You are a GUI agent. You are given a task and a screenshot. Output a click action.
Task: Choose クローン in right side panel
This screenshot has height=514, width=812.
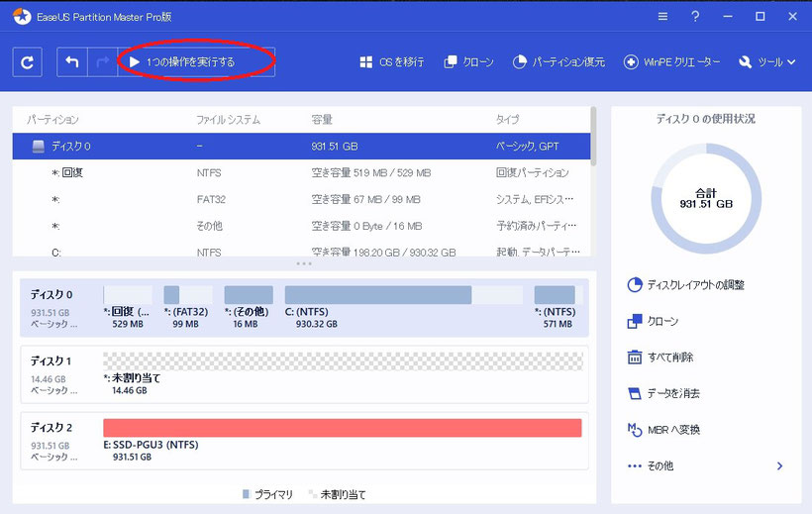[653, 321]
